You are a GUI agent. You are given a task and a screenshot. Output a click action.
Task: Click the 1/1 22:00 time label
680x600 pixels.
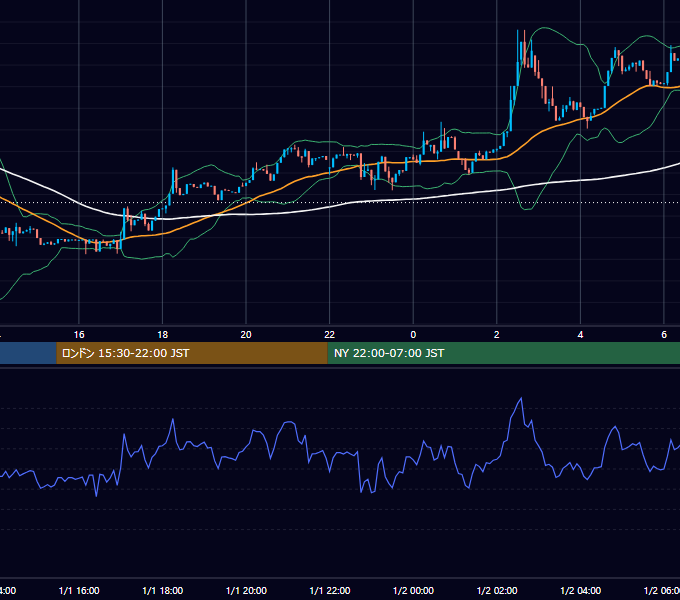tap(330, 590)
